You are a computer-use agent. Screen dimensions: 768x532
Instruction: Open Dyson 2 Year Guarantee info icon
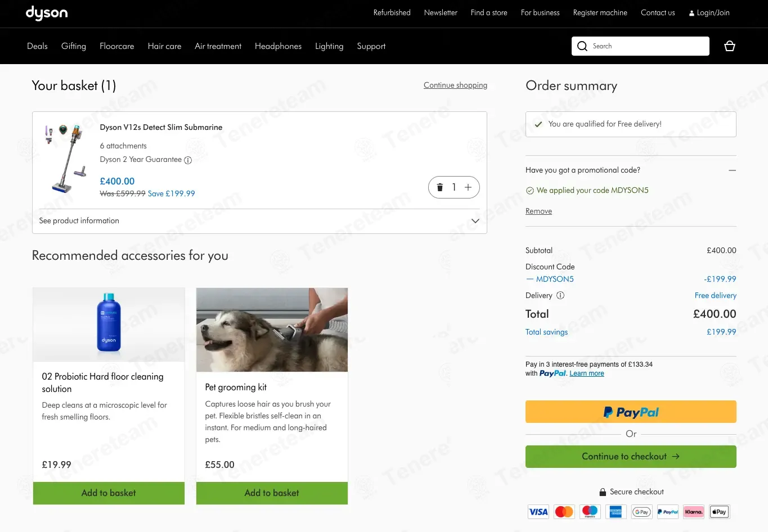188,160
